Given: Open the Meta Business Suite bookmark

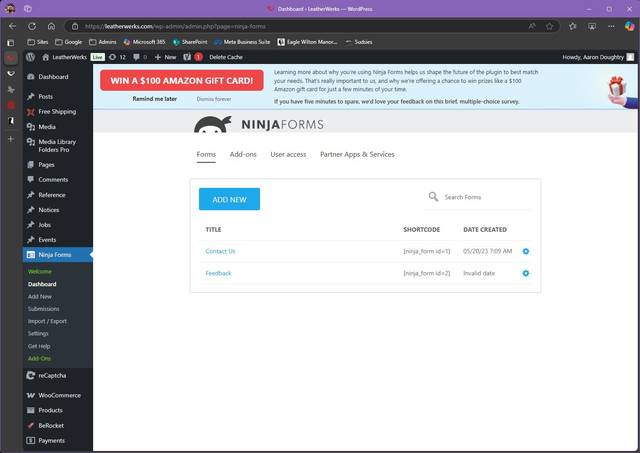Looking at the screenshot, I should (242, 42).
